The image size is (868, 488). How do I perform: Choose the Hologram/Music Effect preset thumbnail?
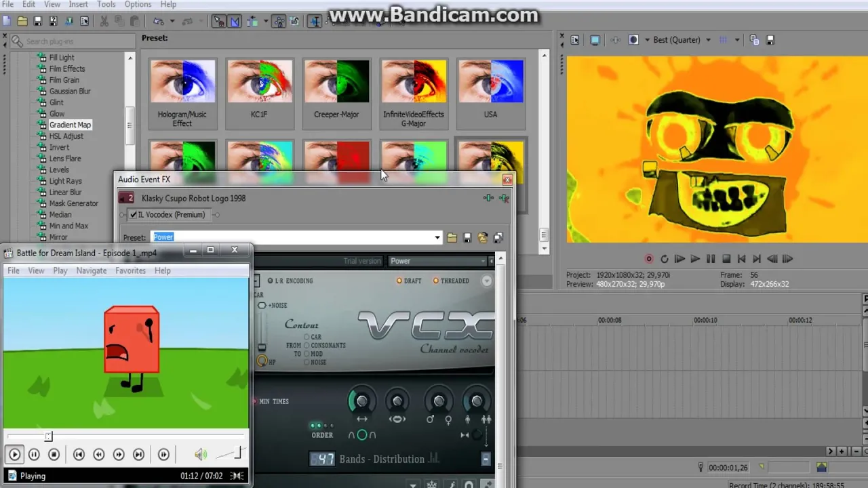(182, 93)
